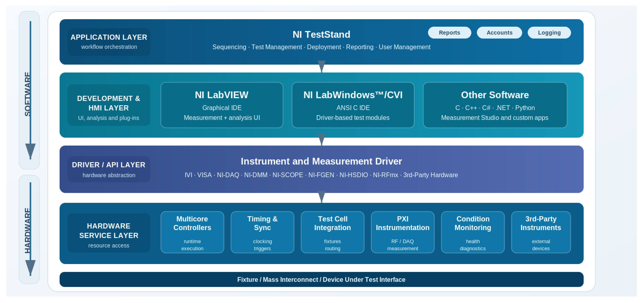The width and height of the screenshot is (644, 303).
Task: Click 'resource access' caption
Action: pos(109,245)
